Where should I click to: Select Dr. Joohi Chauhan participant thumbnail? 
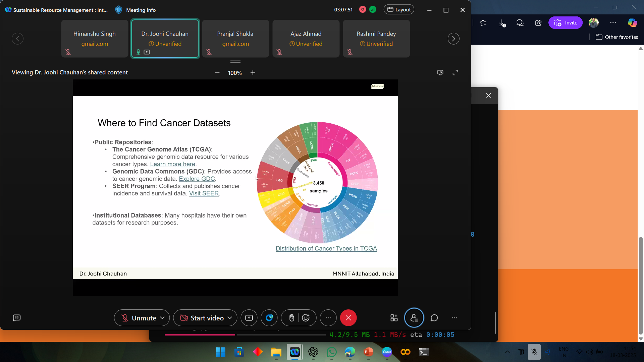tap(165, 39)
